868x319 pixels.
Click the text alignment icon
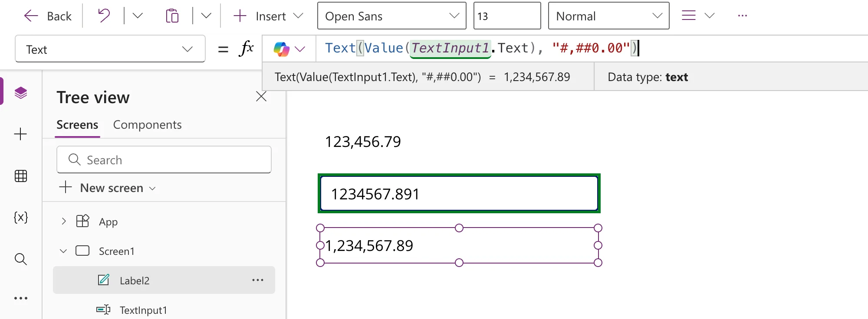coord(689,16)
